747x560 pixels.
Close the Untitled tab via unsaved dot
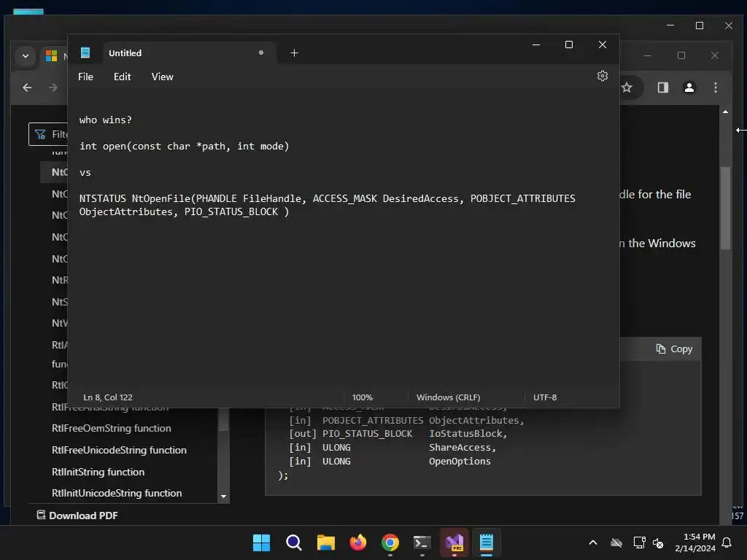261,52
